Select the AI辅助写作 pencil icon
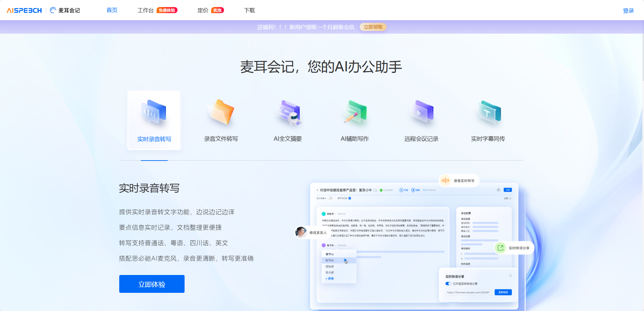644x311 pixels. 355,112
